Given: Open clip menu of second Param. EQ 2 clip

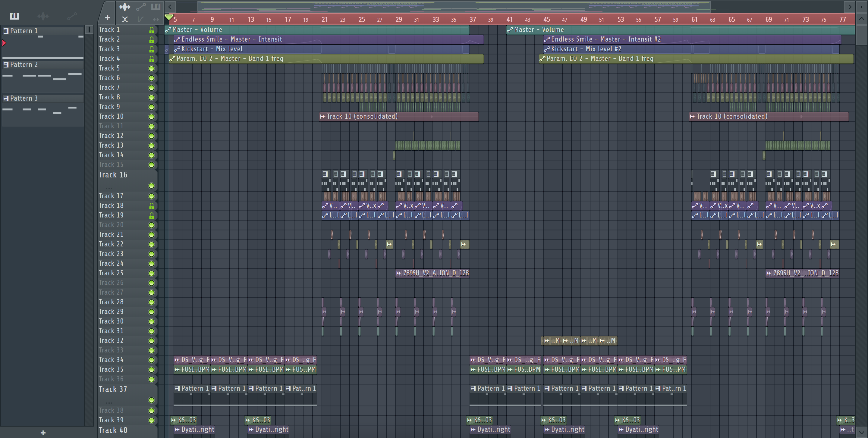Looking at the screenshot, I should (542, 58).
